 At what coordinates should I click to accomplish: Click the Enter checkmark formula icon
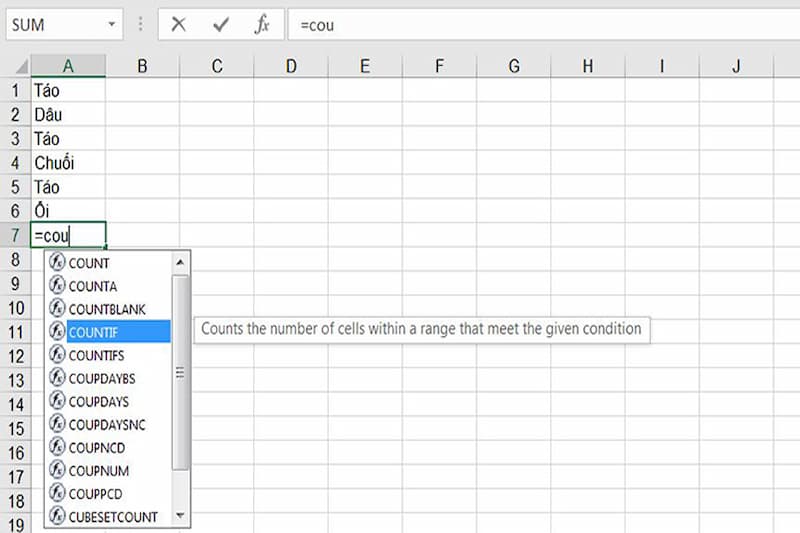[221, 24]
